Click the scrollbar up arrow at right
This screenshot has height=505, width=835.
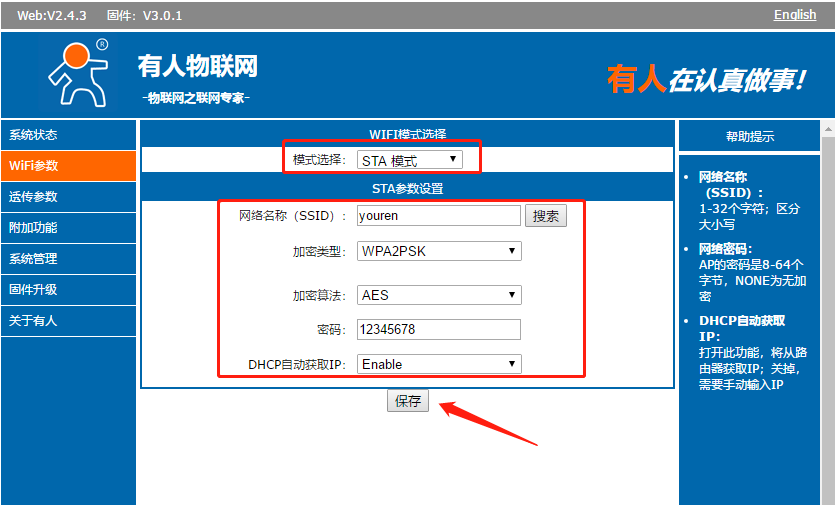point(828,128)
